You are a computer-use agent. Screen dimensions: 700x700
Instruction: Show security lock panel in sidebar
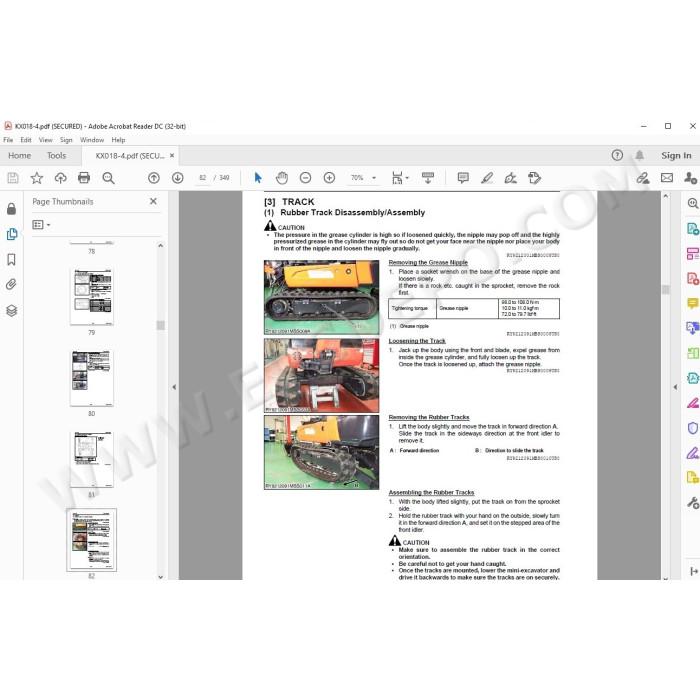pyautogui.click(x=12, y=209)
